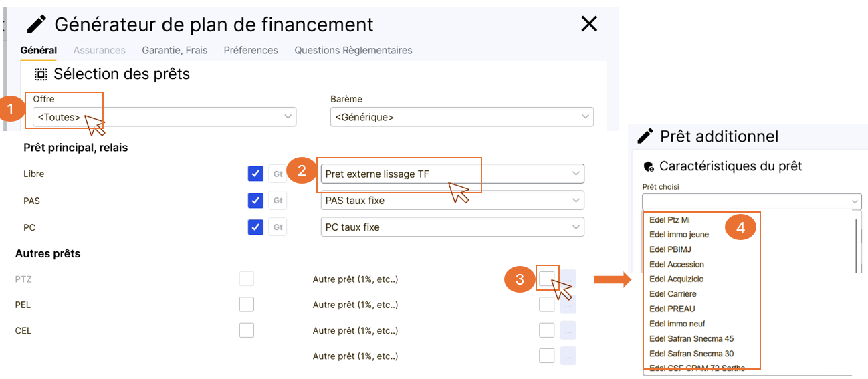Image resolution: width=868 pixels, height=379 pixels.
Task: Click the pencil icon next to Générateur title
Action: coord(36,25)
